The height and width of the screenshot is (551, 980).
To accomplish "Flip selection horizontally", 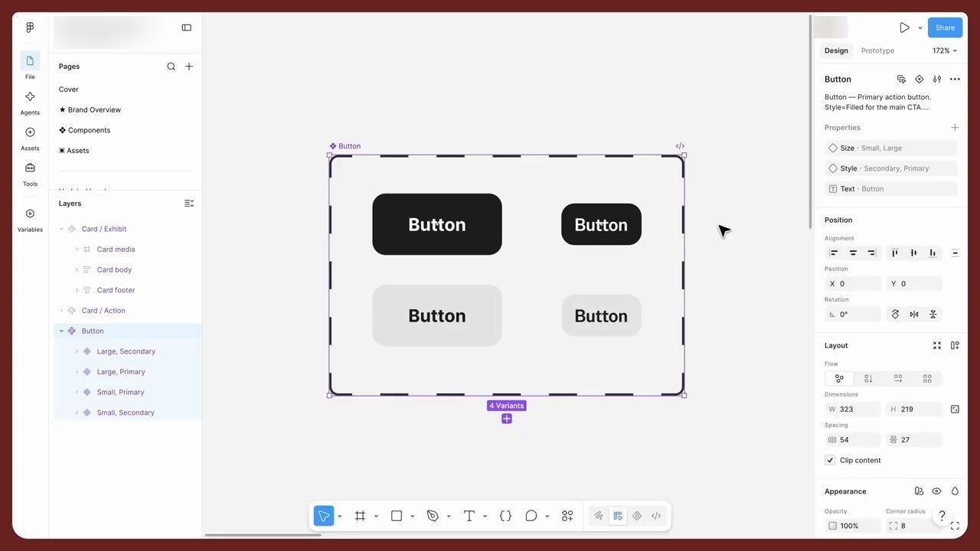I will [914, 315].
